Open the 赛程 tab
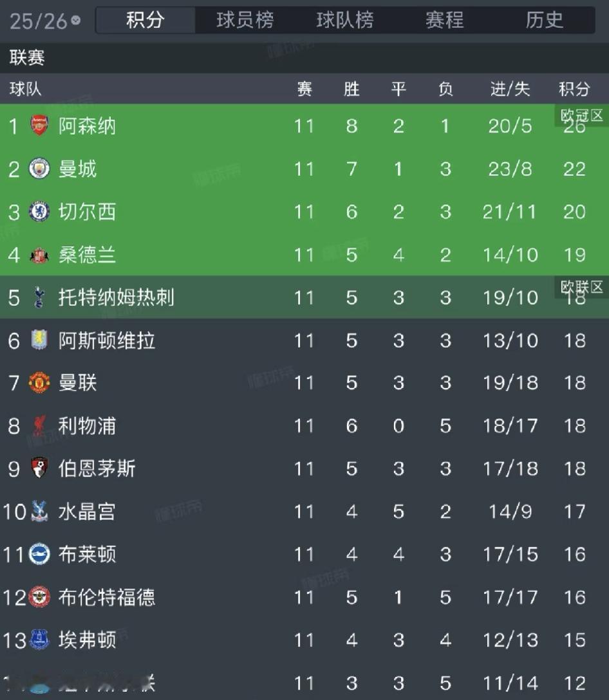The height and width of the screenshot is (700, 609). click(444, 21)
